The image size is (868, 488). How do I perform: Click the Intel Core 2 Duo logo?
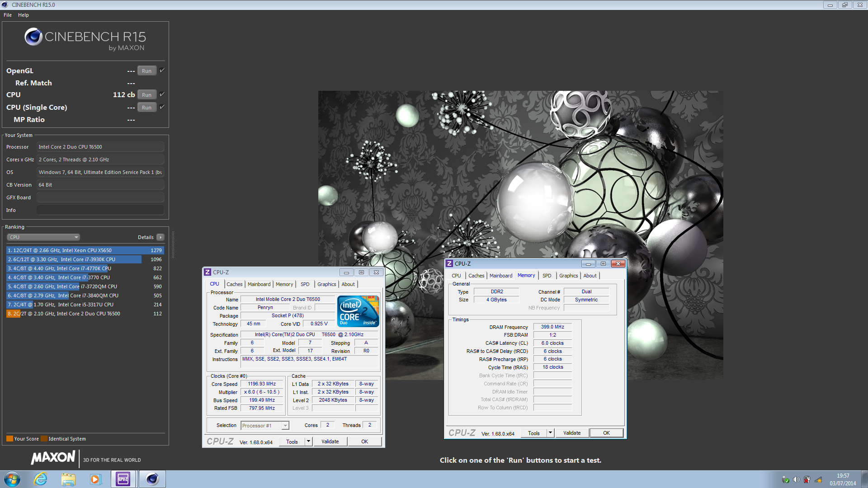(358, 311)
